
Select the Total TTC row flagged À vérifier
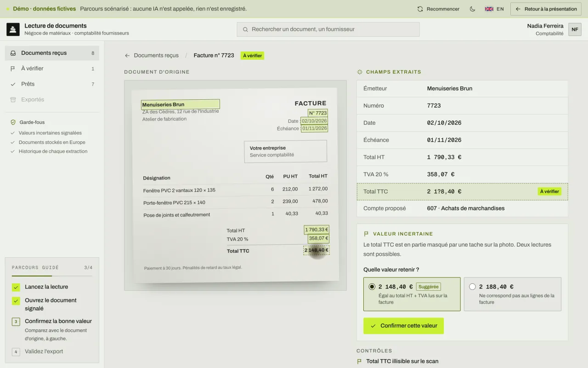pos(462,192)
